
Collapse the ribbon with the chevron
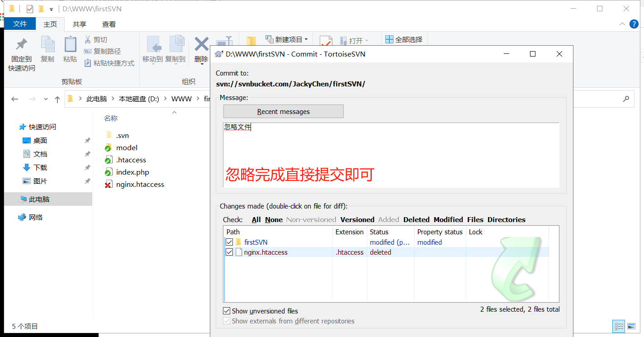(622, 24)
